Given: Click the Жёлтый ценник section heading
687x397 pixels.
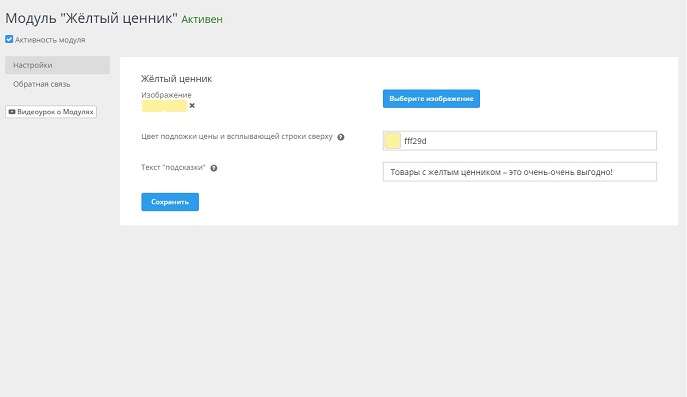Looking at the screenshot, I should coord(176,79).
